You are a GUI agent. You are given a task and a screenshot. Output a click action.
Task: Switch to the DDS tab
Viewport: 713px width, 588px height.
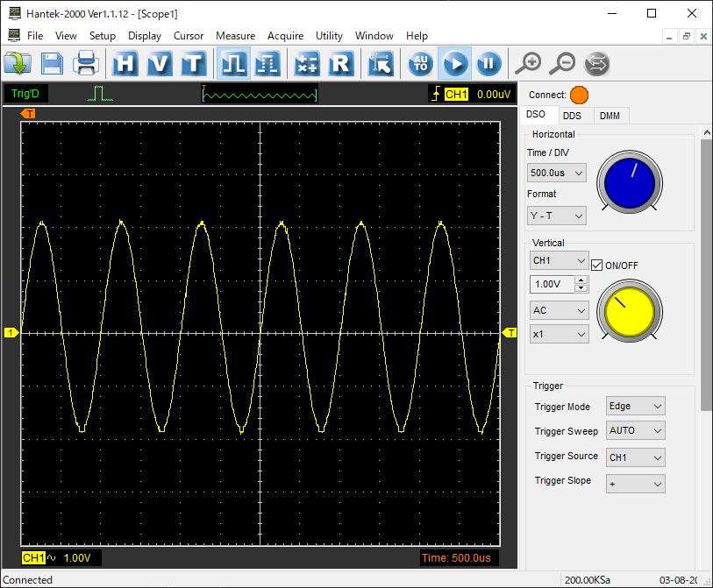tap(572, 115)
